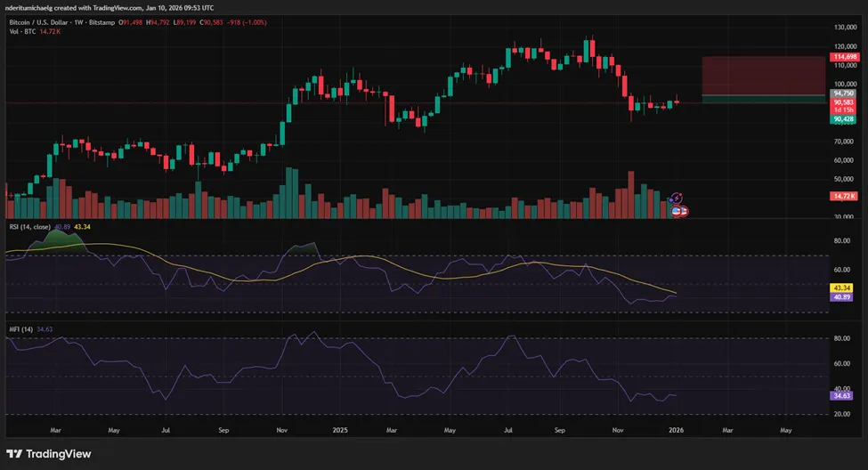Click the purple 40.89 RSI axis label

[x=842, y=297]
